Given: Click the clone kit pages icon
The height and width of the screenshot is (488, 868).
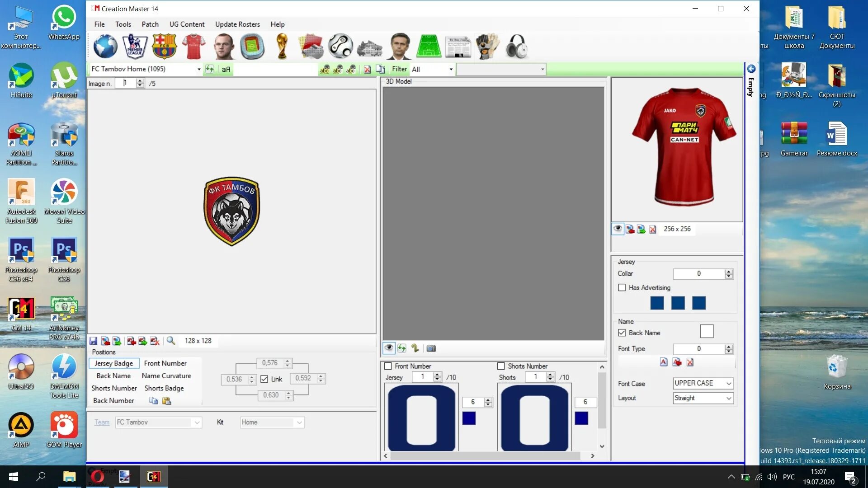Looking at the screenshot, I should (x=380, y=69).
